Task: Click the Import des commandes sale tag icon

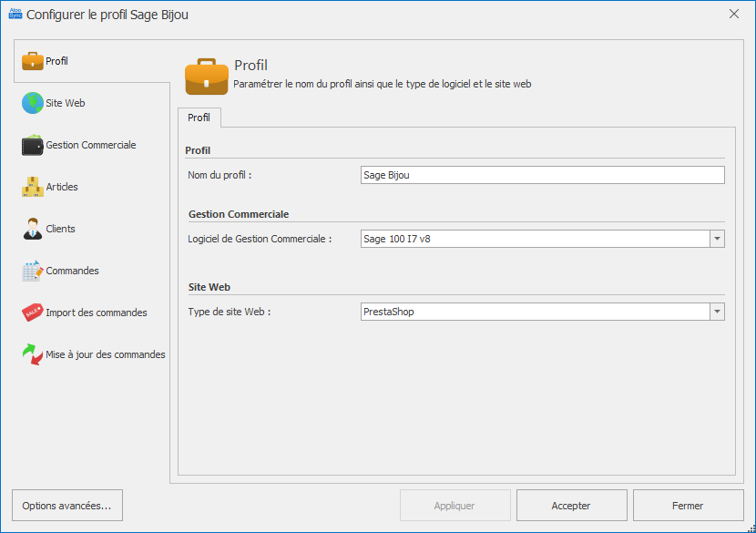Action: 33,313
